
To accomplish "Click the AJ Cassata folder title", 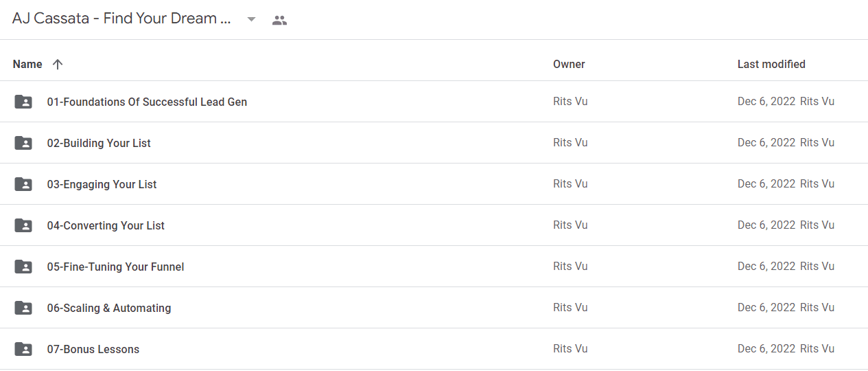I will coord(121,19).
